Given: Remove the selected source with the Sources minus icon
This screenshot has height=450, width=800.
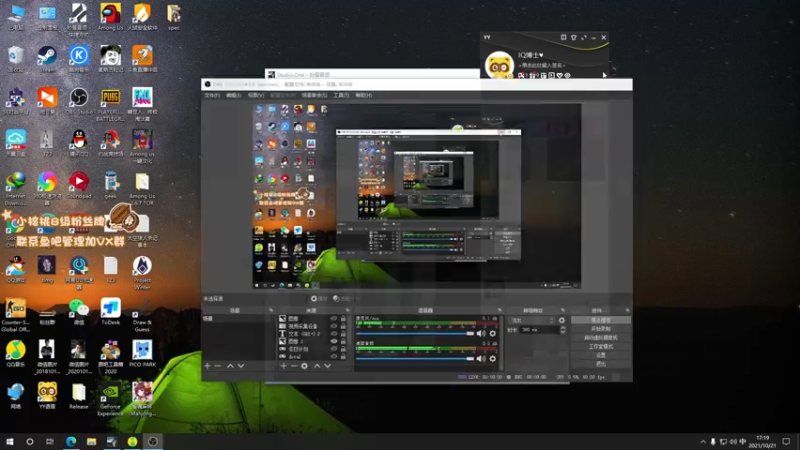Looking at the screenshot, I should point(294,366).
